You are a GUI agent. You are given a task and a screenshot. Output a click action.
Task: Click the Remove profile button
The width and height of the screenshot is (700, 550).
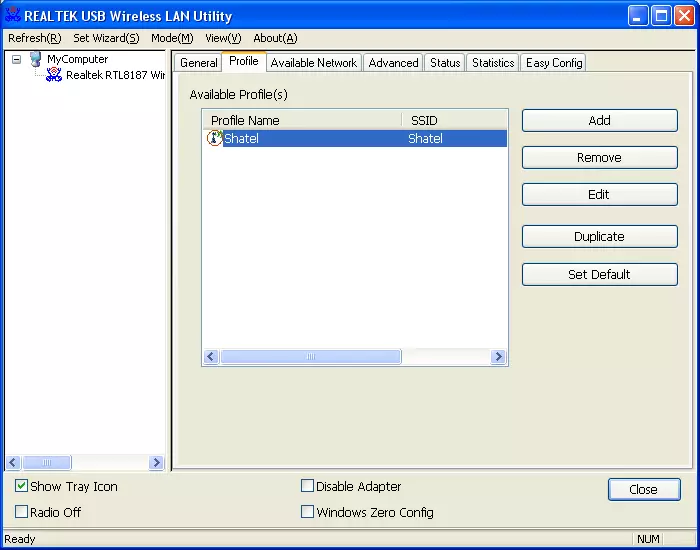click(x=600, y=158)
